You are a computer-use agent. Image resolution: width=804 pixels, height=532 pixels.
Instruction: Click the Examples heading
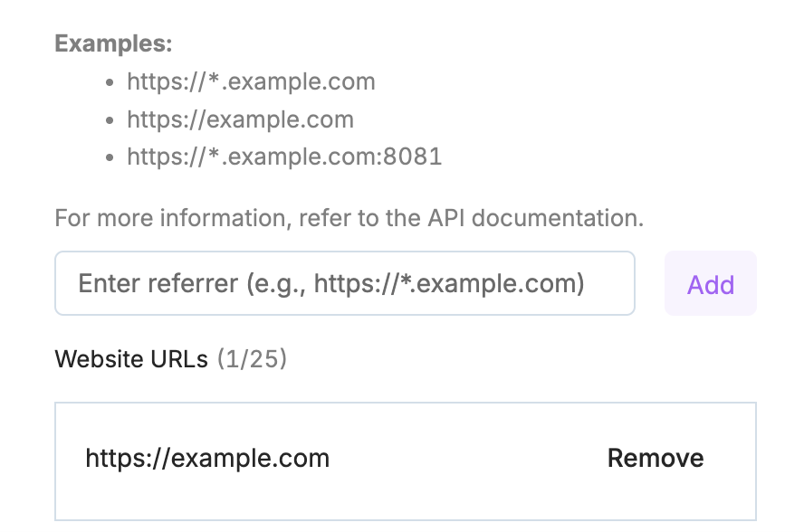113,43
